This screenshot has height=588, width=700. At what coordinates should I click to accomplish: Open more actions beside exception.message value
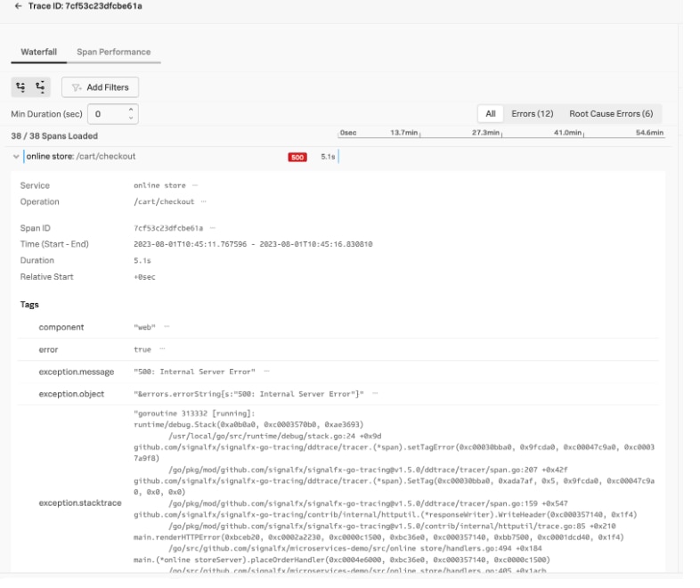(x=265, y=371)
